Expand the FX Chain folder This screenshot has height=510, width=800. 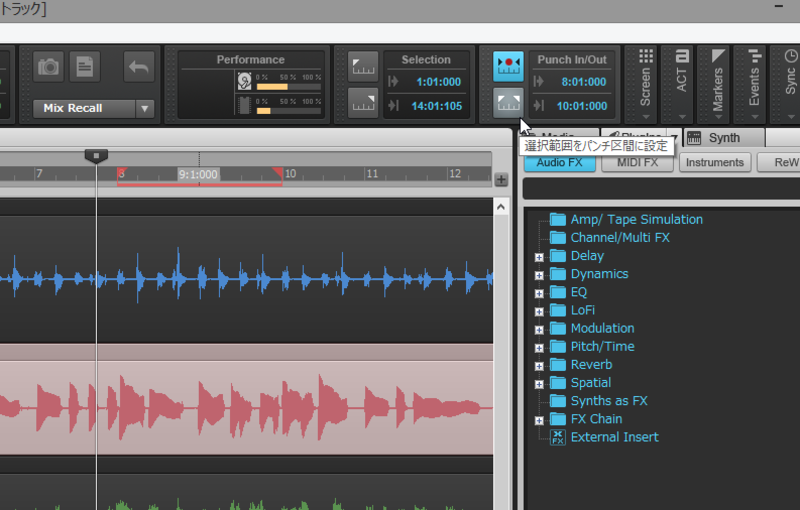(539, 420)
